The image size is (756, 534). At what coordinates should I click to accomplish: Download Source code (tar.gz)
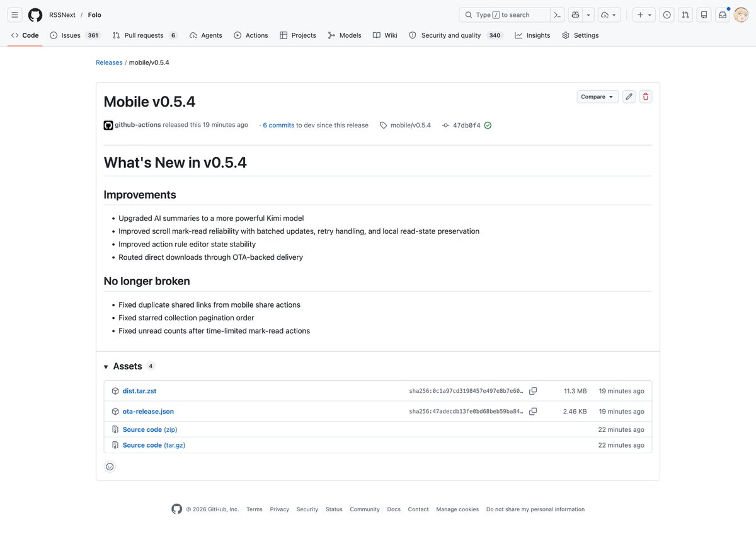154,445
